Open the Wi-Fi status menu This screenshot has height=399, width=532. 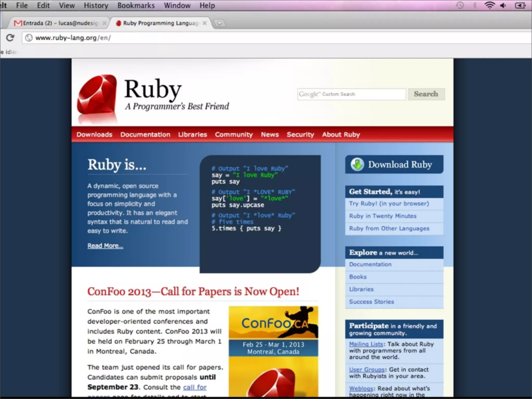click(489, 5)
